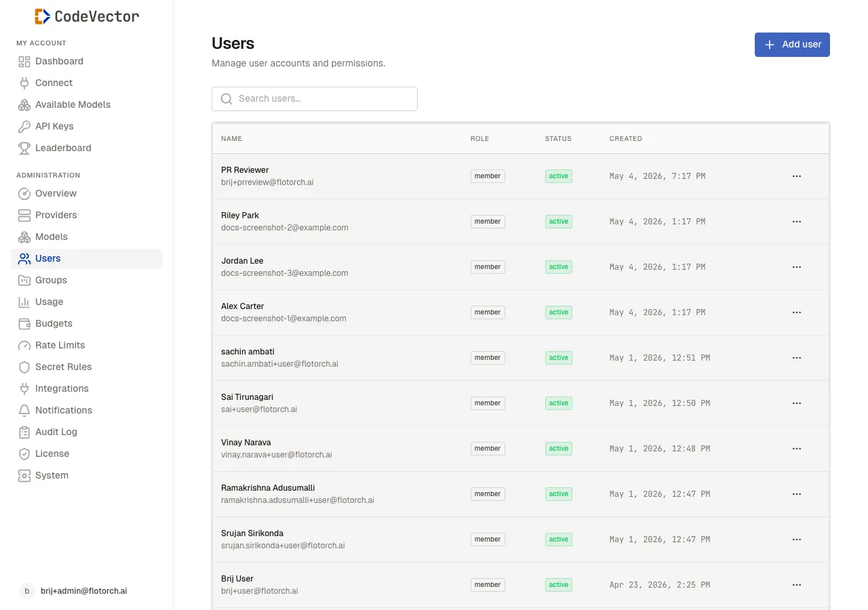Viewport: 868px width, 610px height.
Task: Open actions menu for Sai Tirunagari
Action: pos(797,403)
